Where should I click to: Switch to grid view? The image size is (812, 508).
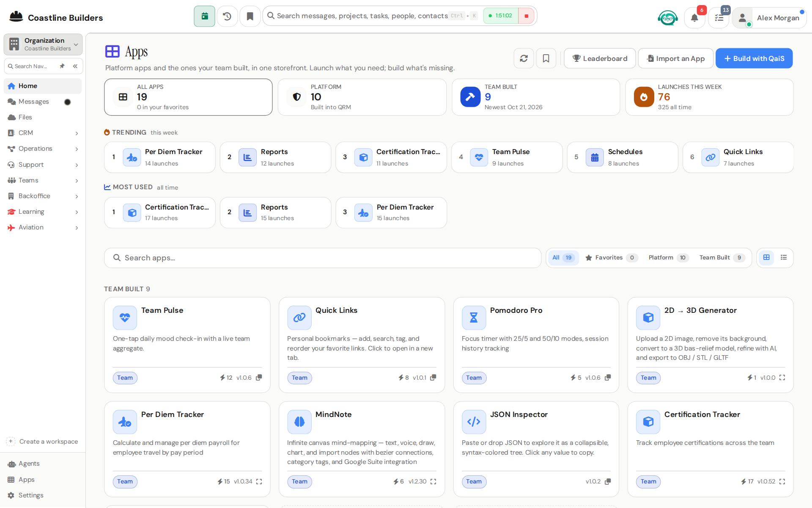(766, 257)
